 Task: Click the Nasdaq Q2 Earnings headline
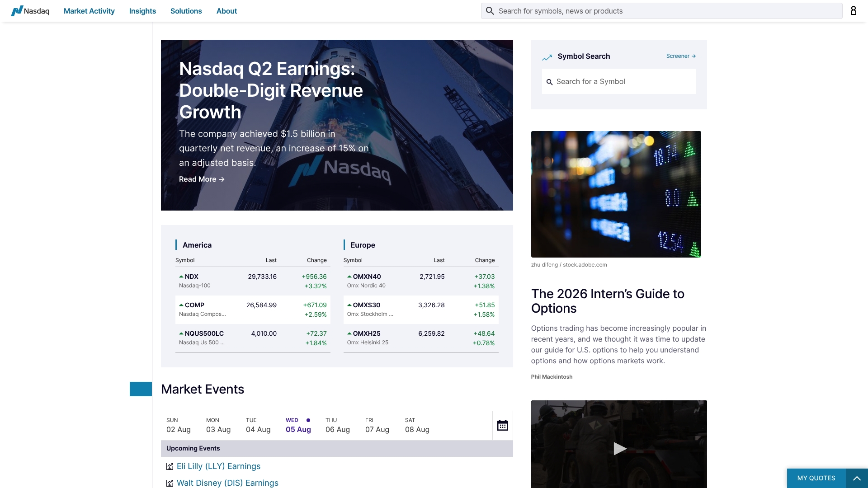click(271, 90)
